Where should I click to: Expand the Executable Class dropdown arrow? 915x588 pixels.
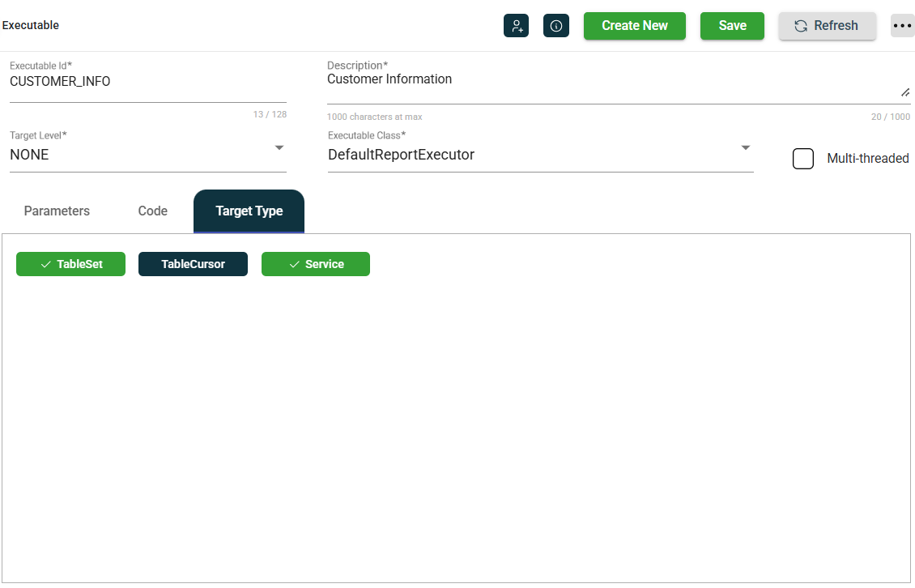click(x=746, y=148)
